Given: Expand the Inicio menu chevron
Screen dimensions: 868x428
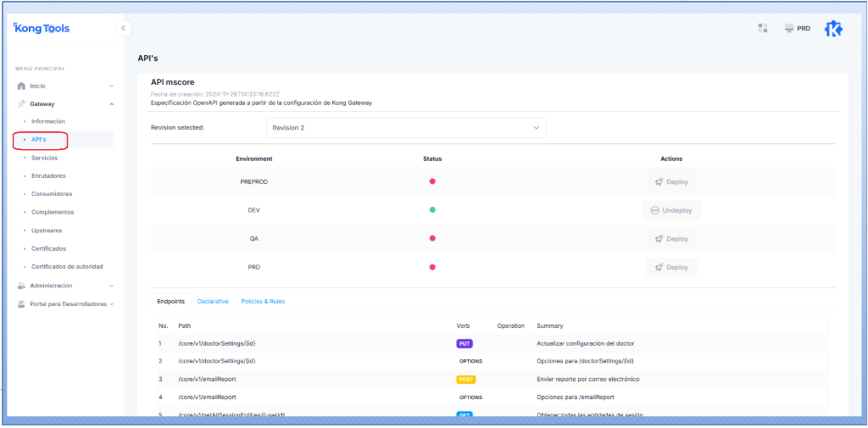Looking at the screenshot, I should [x=112, y=86].
